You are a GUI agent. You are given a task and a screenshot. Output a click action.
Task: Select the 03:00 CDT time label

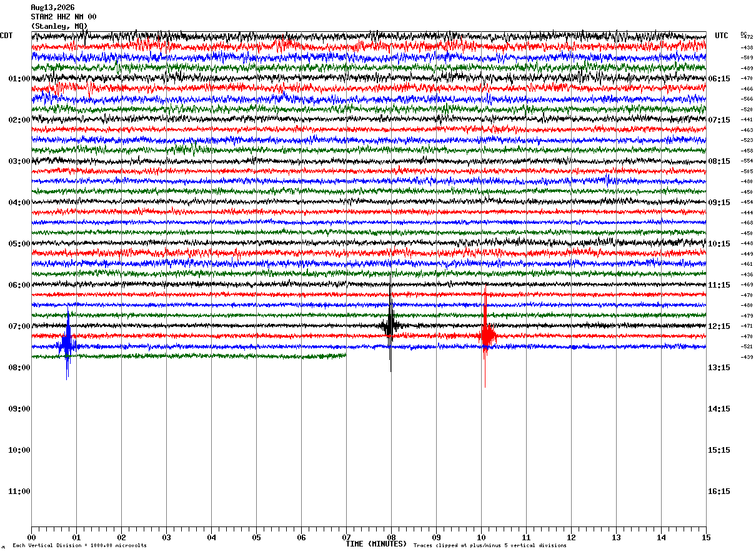coord(19,161)
